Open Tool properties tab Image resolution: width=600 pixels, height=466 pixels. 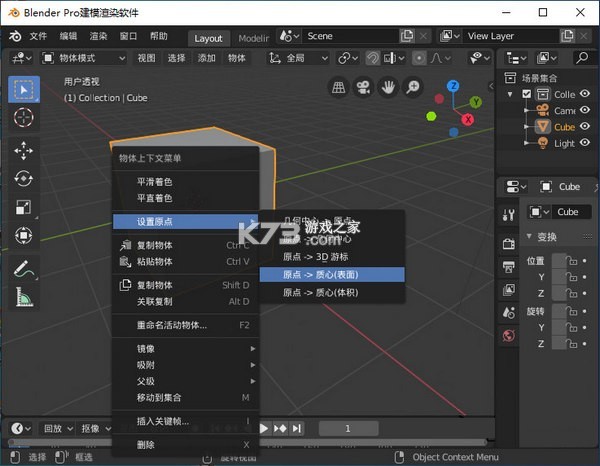point(508,215)
